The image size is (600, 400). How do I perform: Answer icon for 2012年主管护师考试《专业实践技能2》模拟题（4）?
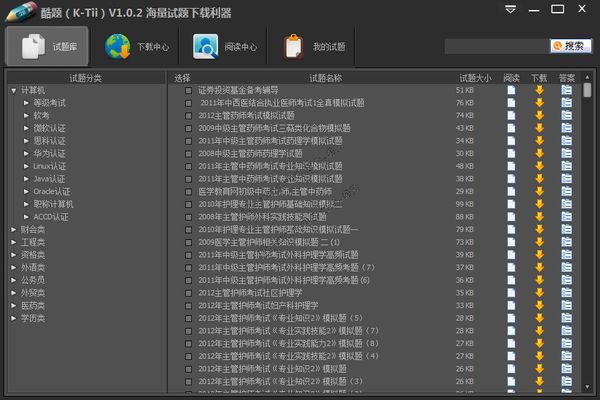point(567,356)
